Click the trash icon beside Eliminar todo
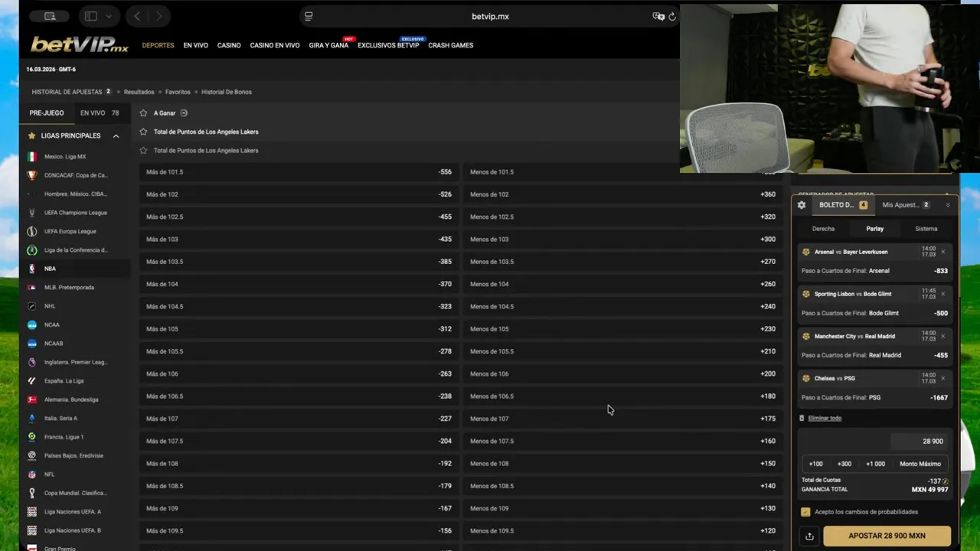980x551 pixels. point(802,418)
